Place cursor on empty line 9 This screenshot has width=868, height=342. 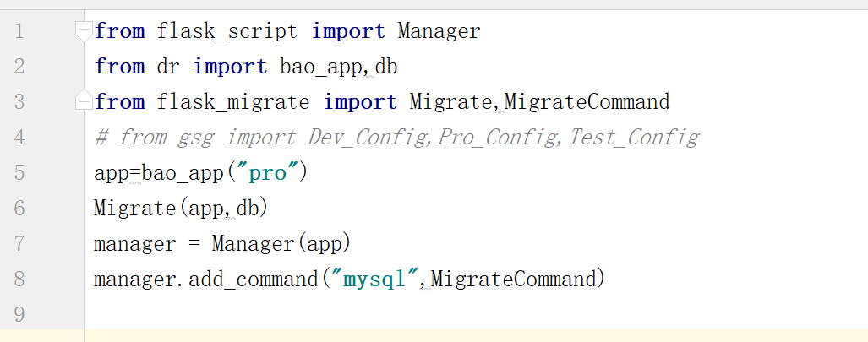(338, 314)
